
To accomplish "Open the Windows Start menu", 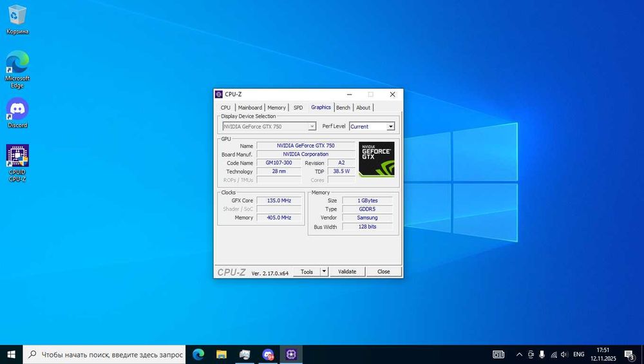I will 11,354.
